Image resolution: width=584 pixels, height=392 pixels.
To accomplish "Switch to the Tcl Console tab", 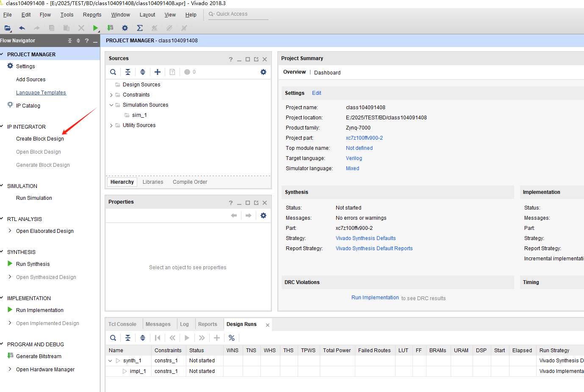I will coord(122,324).
